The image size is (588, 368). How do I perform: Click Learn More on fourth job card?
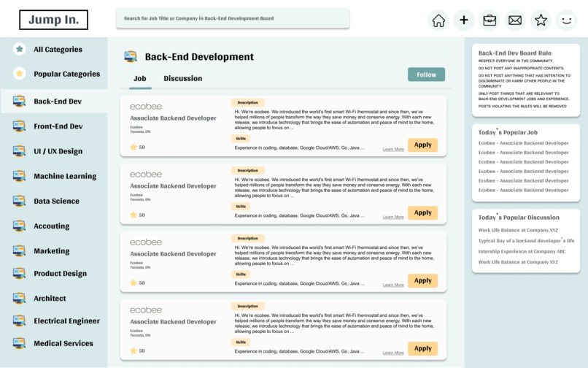coord(393,353)
